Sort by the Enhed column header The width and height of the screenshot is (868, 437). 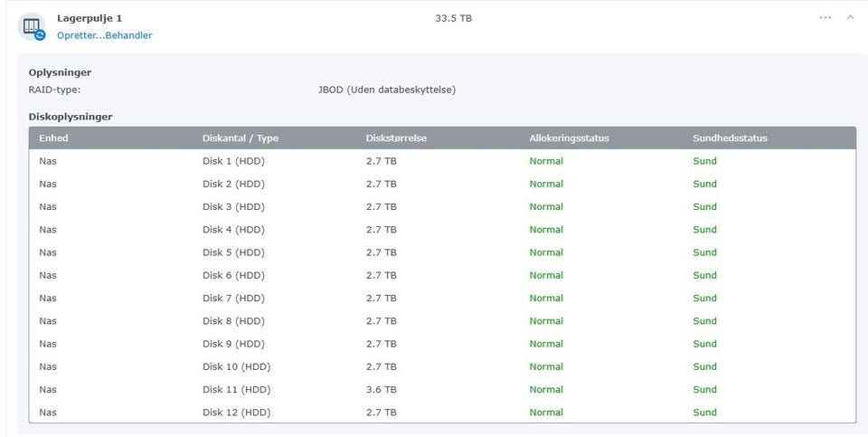(53, 138)
